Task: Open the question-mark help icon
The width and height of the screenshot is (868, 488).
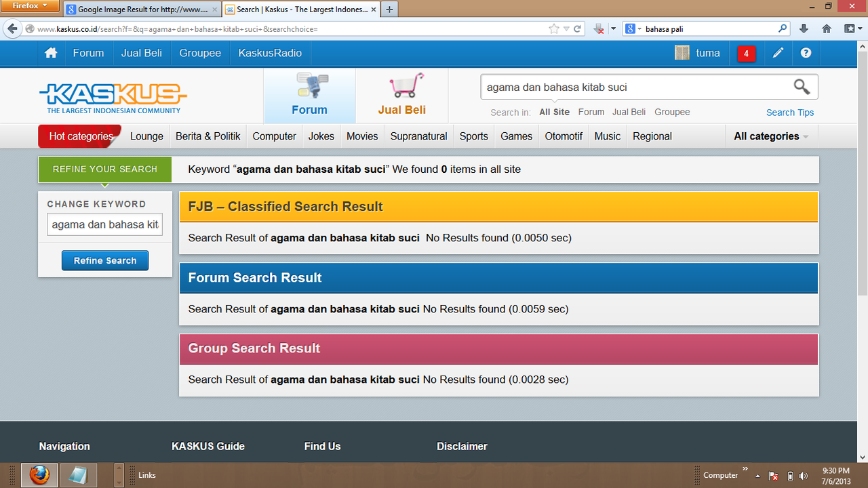Action: tap(806, 53)
